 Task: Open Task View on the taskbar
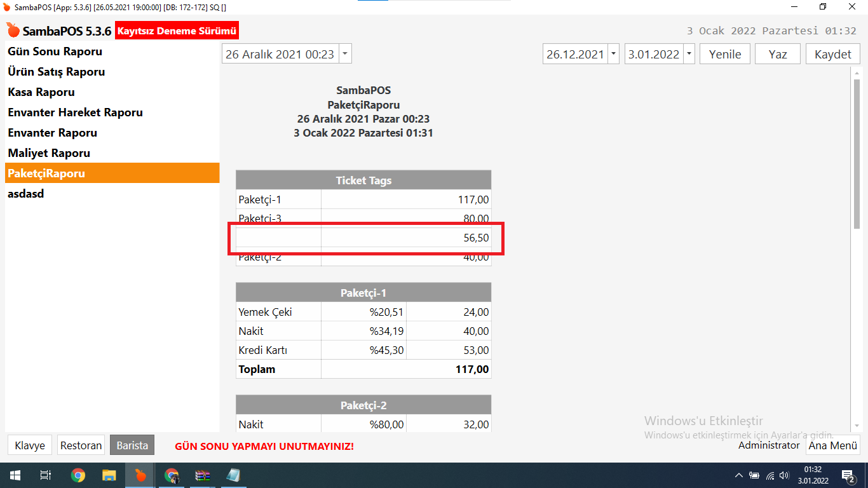(x=46, y=475)
